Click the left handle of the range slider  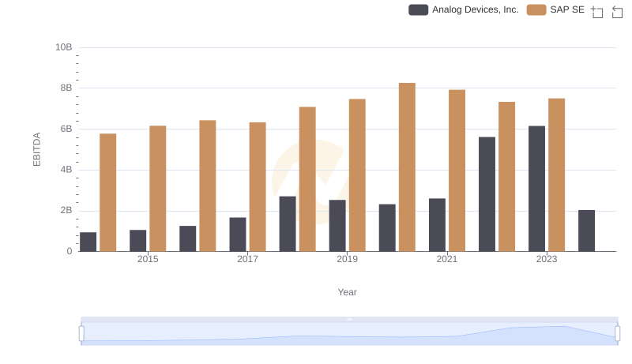pos(81,333)
